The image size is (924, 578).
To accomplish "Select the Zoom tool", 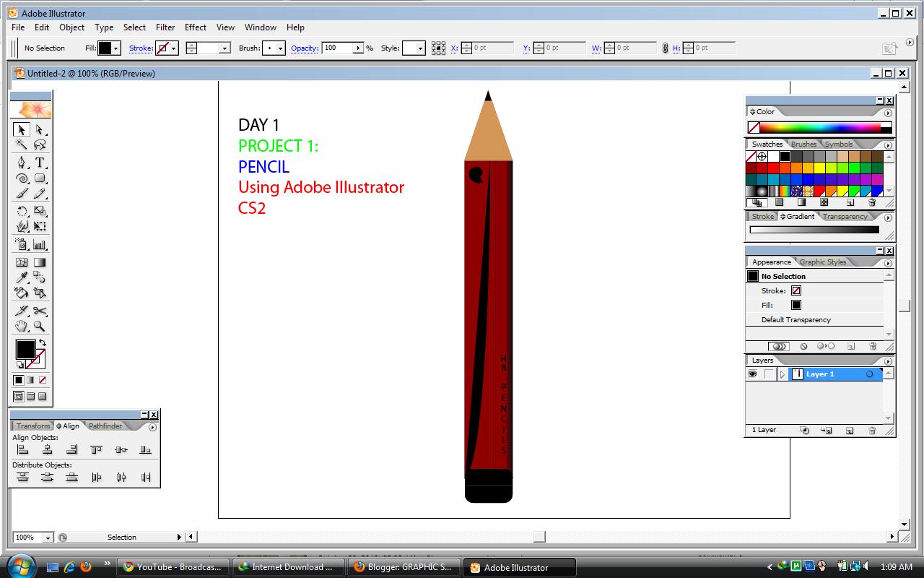I will [x=40, y=327].
